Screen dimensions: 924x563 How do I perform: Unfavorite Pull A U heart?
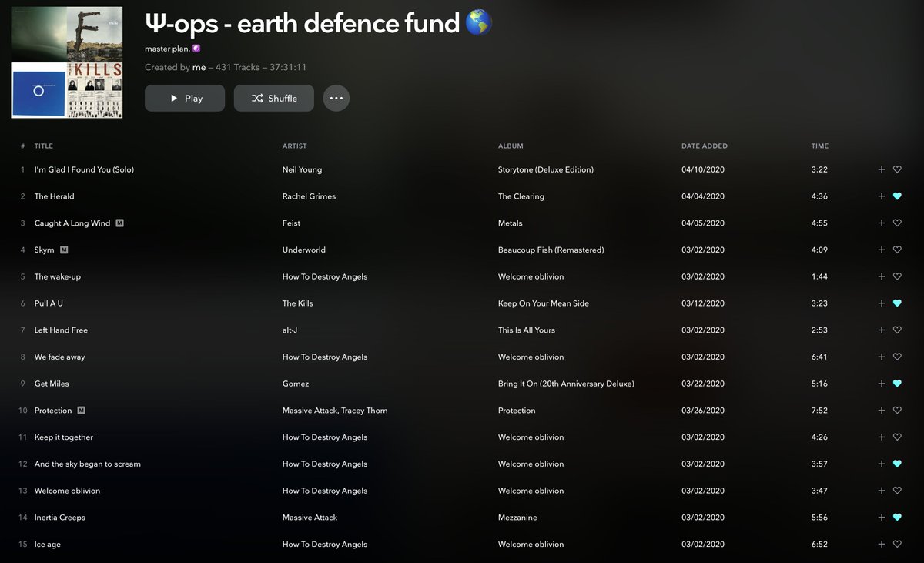click(897, 303)
